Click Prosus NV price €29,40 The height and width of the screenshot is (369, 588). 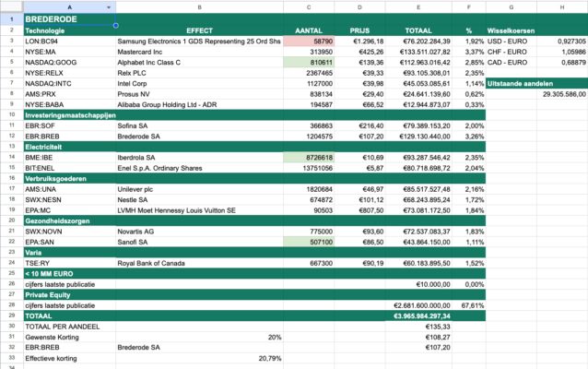coord(359,94)
